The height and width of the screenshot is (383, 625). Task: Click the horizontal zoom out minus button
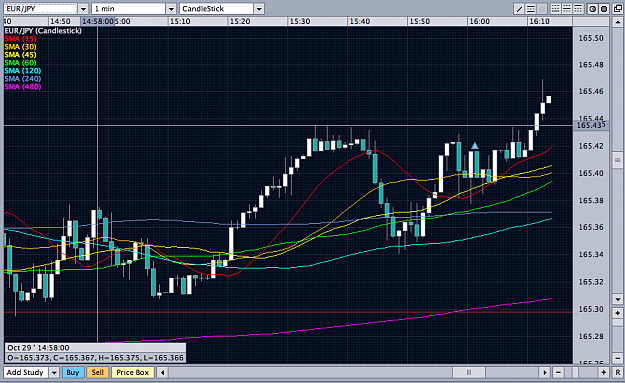(x=558, y=372)
